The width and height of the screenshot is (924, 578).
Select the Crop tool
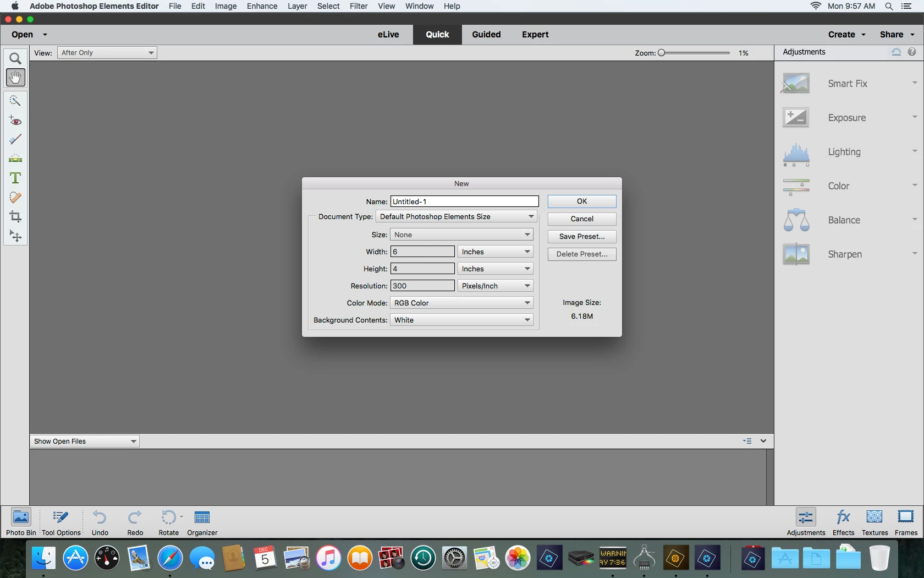(15, 217)
